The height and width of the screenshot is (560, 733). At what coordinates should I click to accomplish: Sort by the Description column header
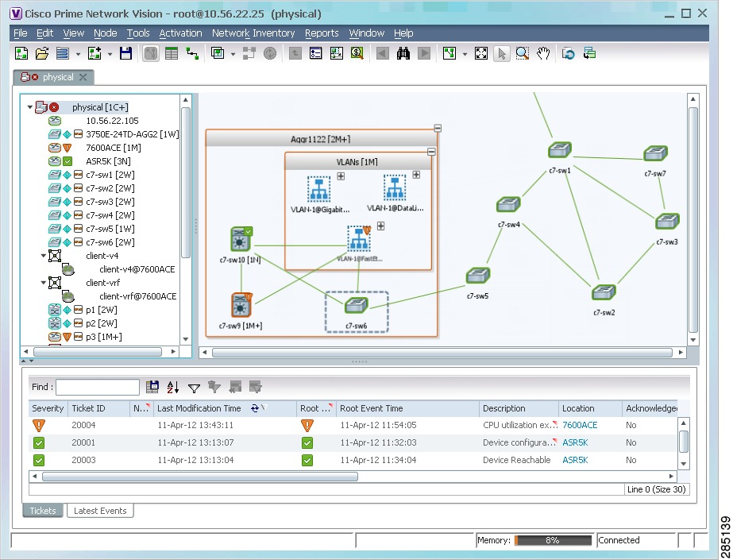519,408
